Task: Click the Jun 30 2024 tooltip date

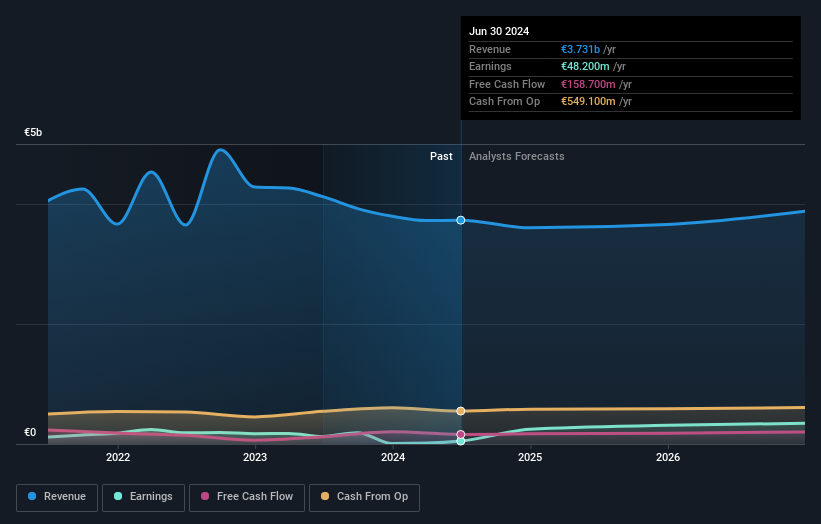Action: 499,31
